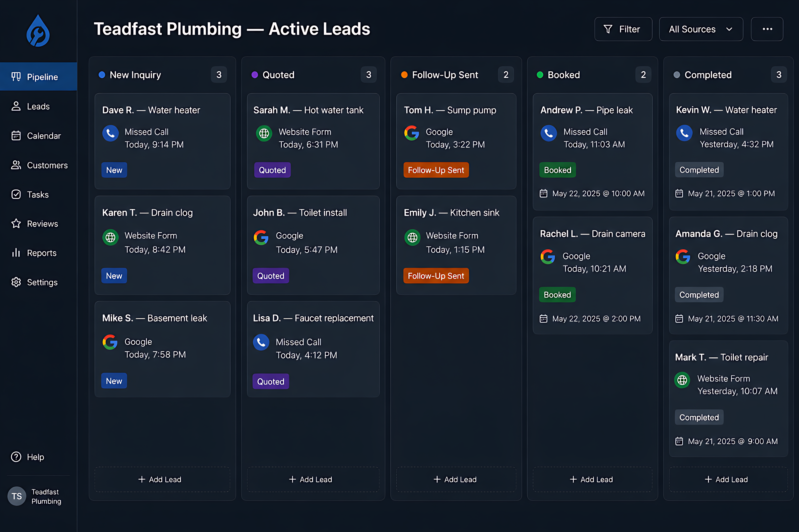Click the green dot beside Booked header
The image size is (799, 532).
540,75
